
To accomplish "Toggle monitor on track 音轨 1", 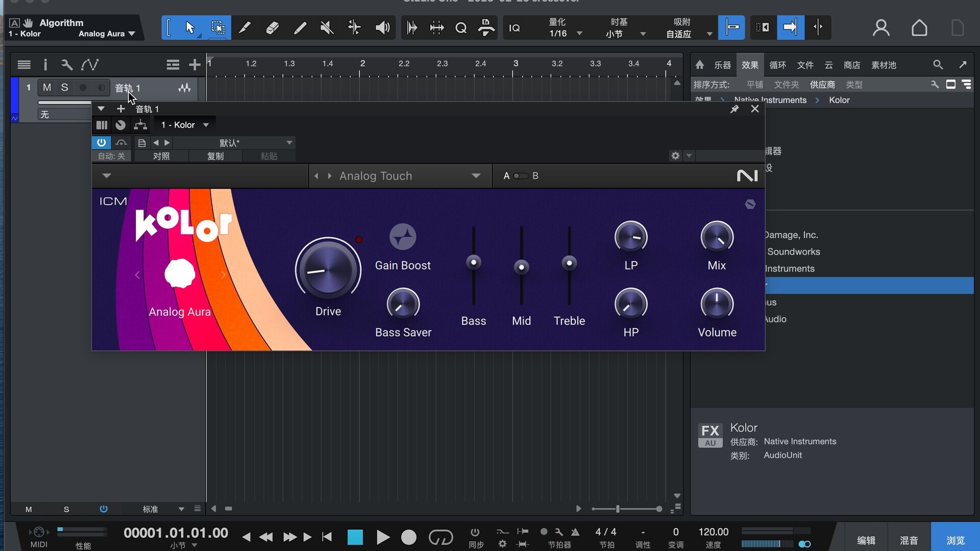I will [x=101, y=88].
